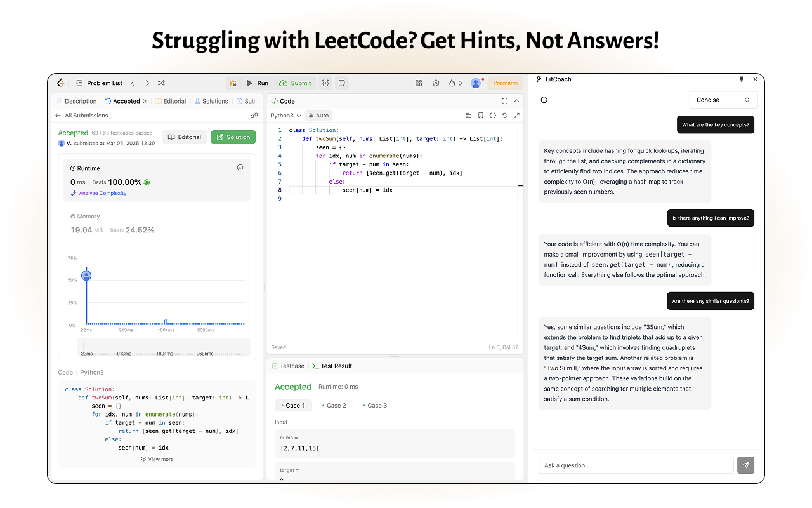Image resolution: width=812 pixels, height=508 pixels.
Task: Open the Problem List panel
Action: tap(99, 83)
